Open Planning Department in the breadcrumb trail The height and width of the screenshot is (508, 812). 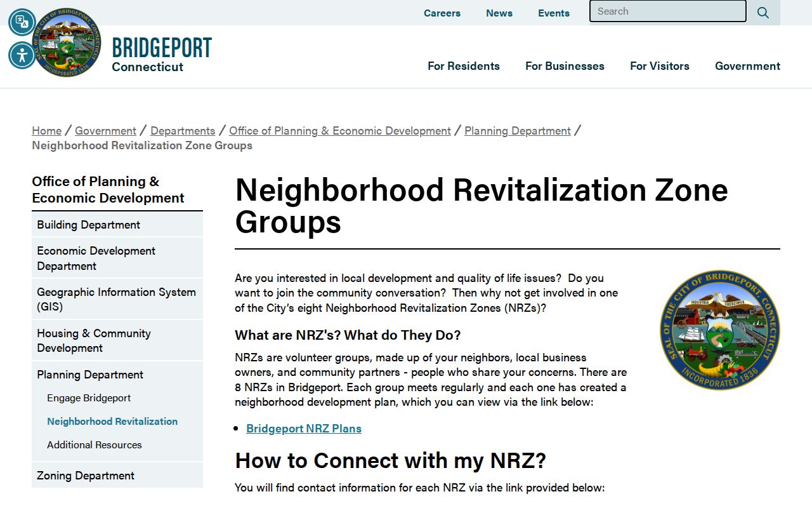(518, 131)
